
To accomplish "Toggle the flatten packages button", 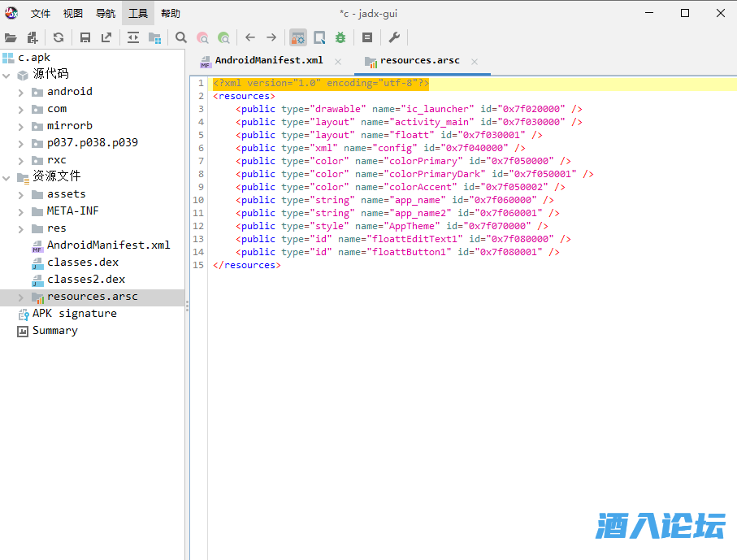I will [154, 37].
